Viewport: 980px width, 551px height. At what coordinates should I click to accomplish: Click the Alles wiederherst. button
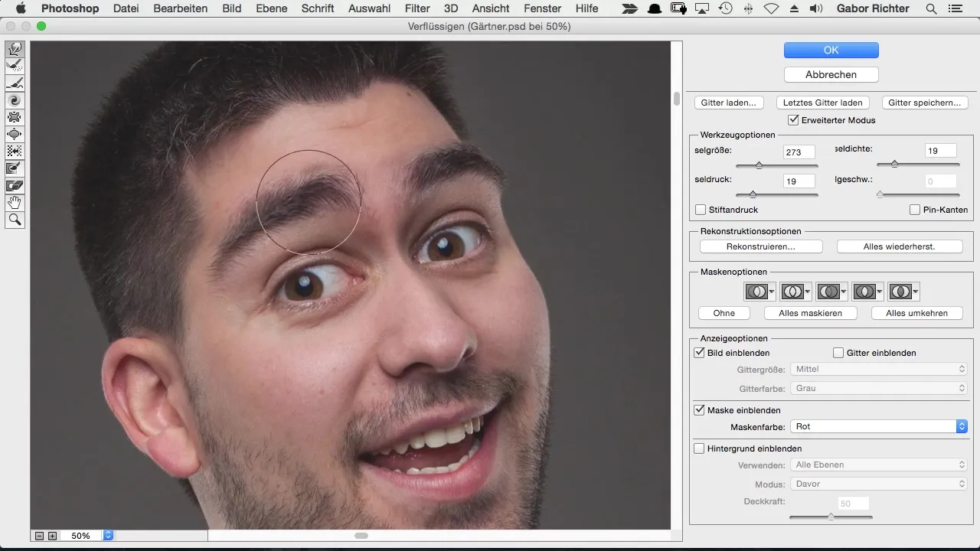[x=899, y=246]
